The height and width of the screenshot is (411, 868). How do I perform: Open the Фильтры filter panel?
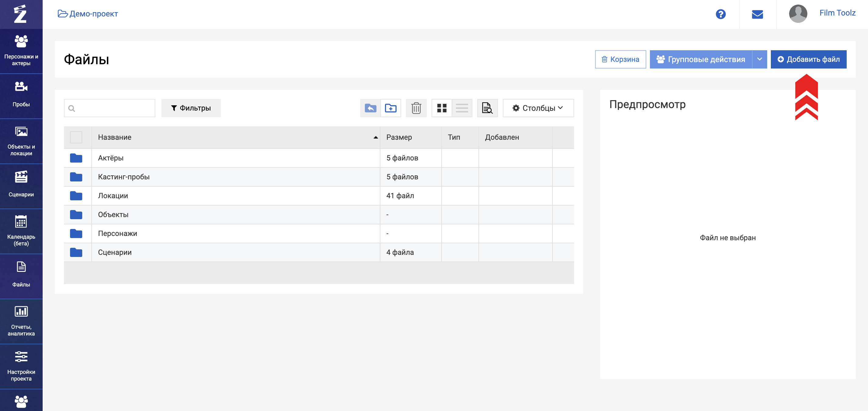[191, 108]
